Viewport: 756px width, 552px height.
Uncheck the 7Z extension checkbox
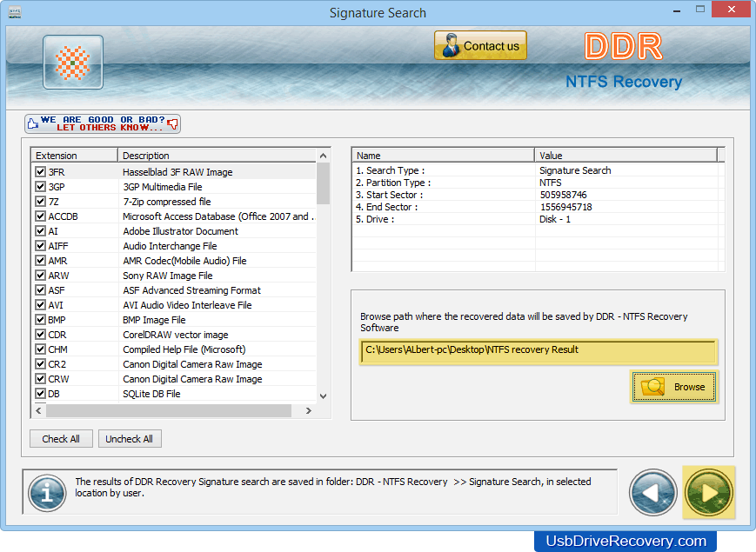pyautogui.click(x=41, y=202)
